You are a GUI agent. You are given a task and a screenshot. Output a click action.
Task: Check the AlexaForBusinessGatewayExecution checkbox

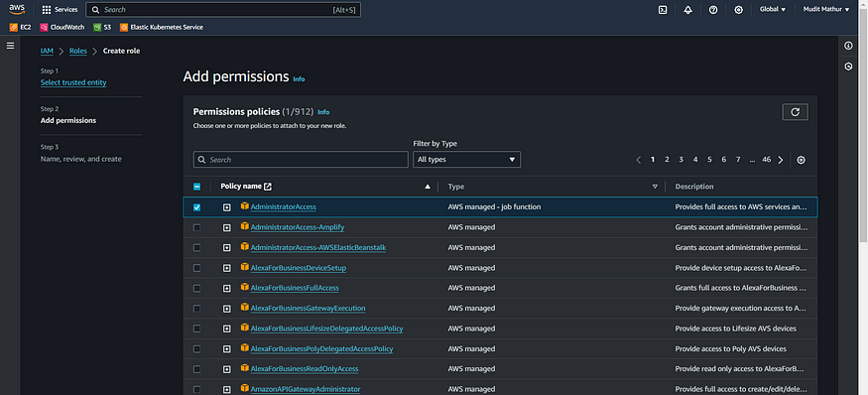pos(196,309)
